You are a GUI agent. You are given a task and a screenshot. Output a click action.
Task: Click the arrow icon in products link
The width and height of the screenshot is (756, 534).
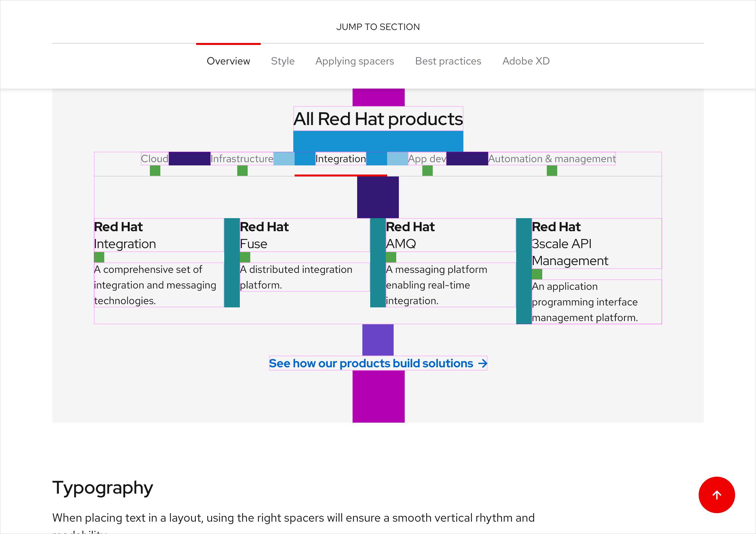tap(482, 363)
